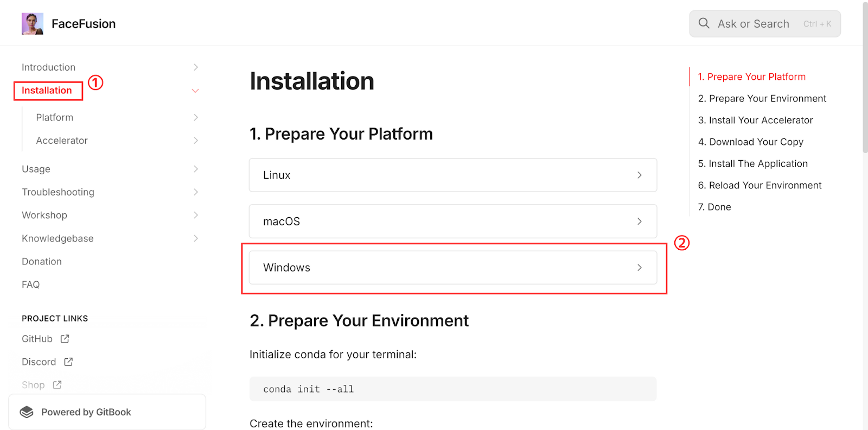Click the search magnifier icon

(704, 23)
